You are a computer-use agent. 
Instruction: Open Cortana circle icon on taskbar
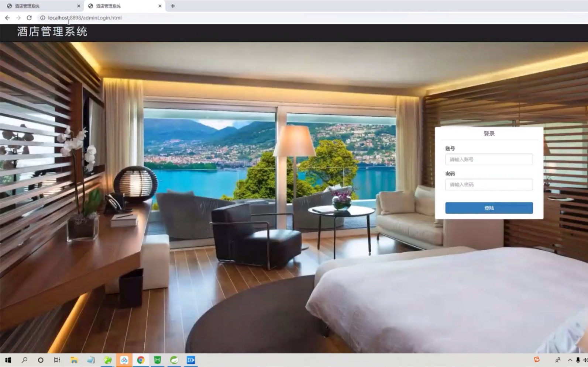(x=41, y=360)
